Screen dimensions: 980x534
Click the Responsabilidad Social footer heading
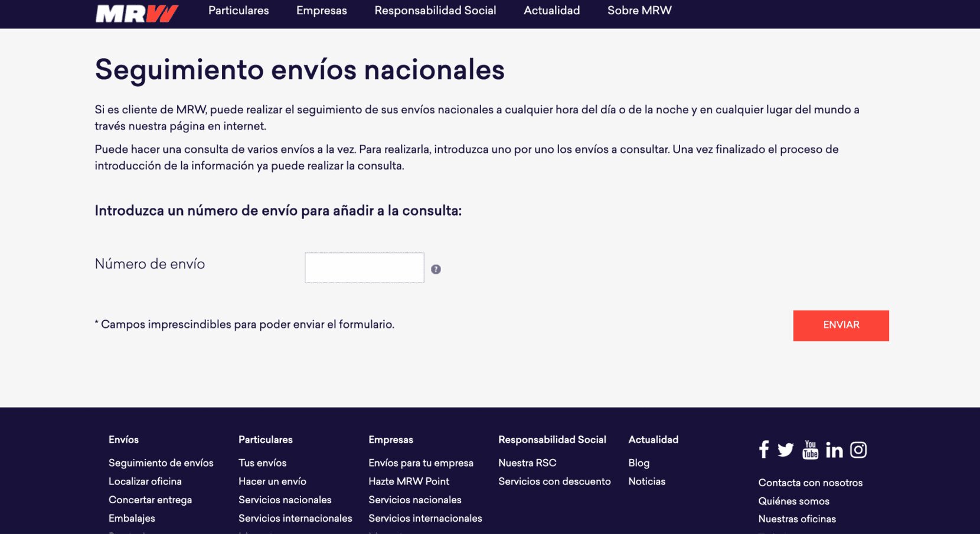pyautogui.click(x=552, y=439)
